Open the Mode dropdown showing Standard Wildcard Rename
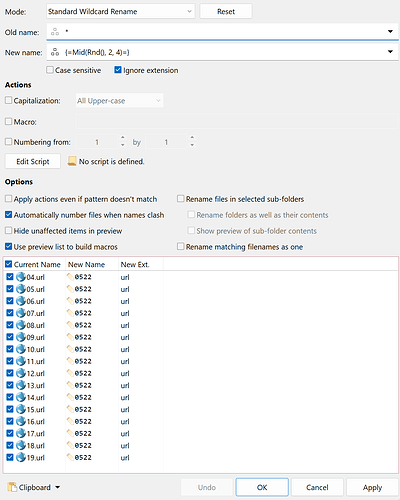Screen dimensions: 400x500 tap(120, 11)
